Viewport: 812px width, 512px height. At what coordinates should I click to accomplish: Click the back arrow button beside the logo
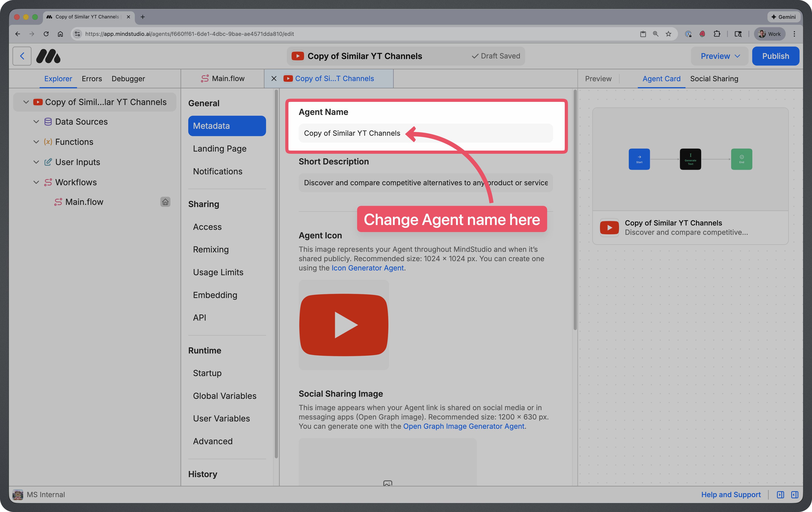click(x=22, y=56)
